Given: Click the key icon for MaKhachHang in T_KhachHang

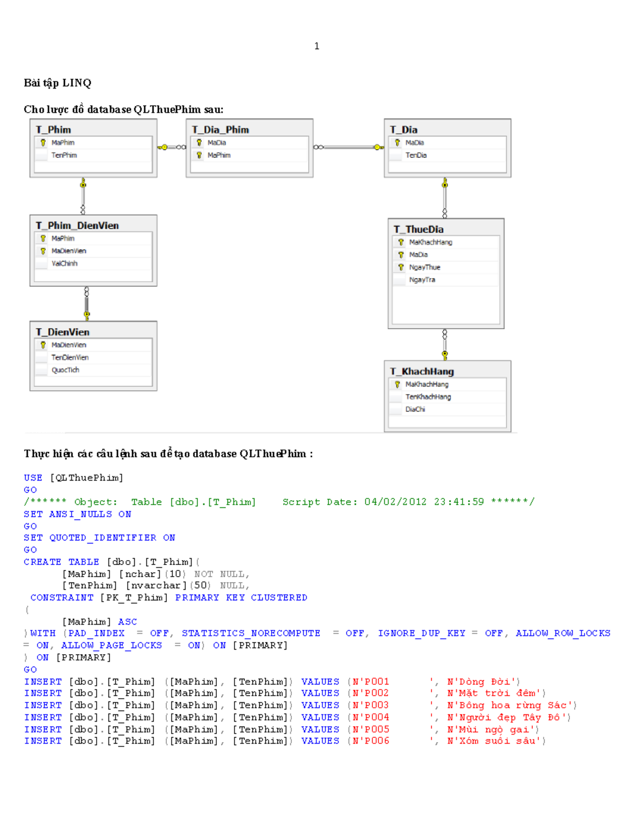Looking at the screenshot, I should 398,384.
